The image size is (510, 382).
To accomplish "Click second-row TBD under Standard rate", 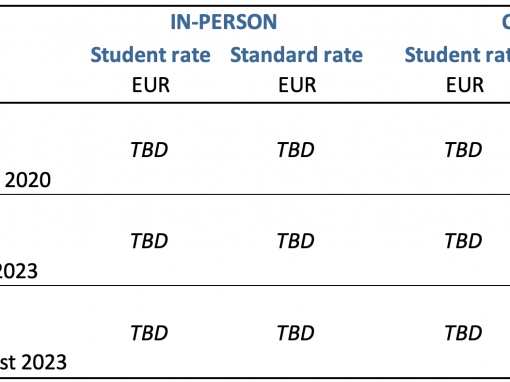I will pyautogui.click(x=296, y=241).
